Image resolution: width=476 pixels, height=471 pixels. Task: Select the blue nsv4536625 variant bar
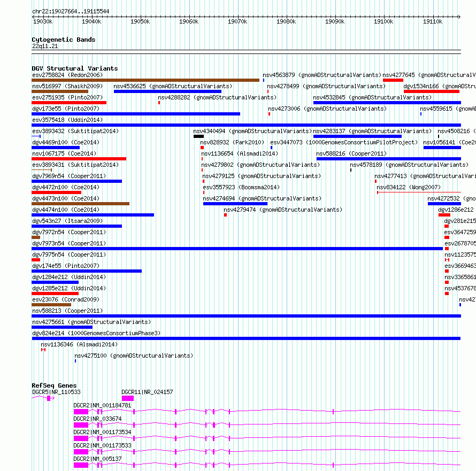pos(167,91)
